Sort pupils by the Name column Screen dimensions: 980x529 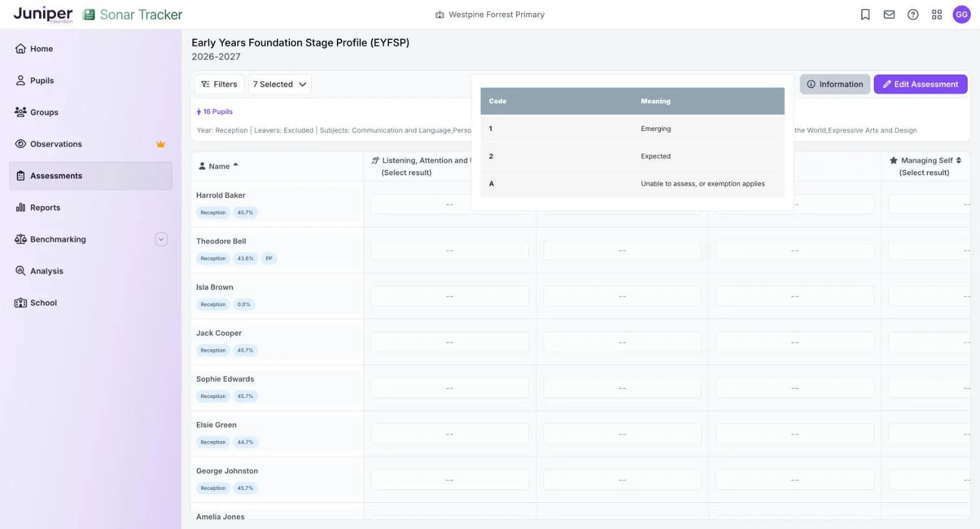(219, 166)
